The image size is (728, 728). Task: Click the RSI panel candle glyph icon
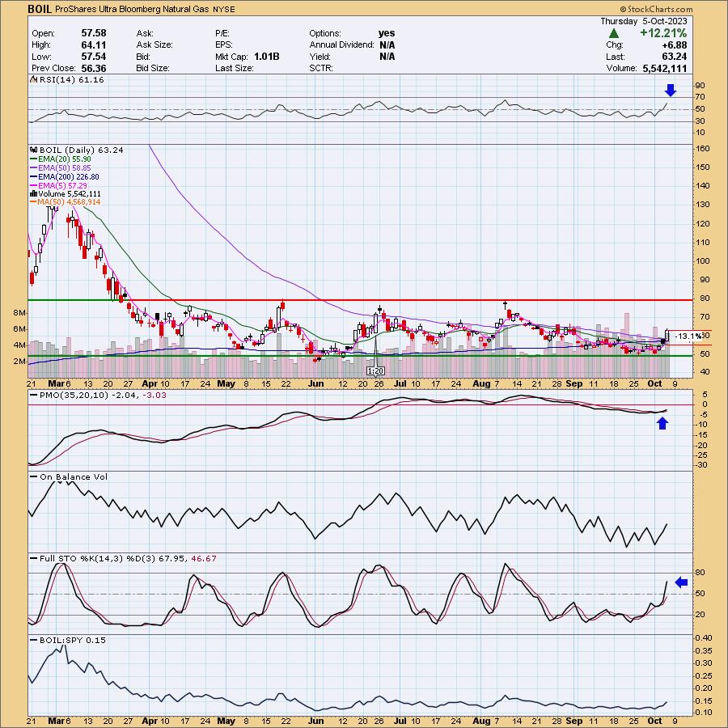33,79
